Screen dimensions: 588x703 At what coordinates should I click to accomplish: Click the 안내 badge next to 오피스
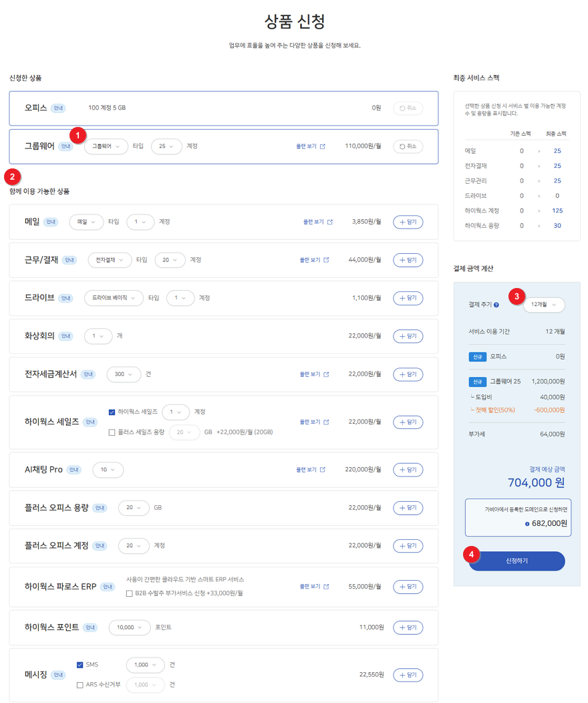tap(58, 108)
